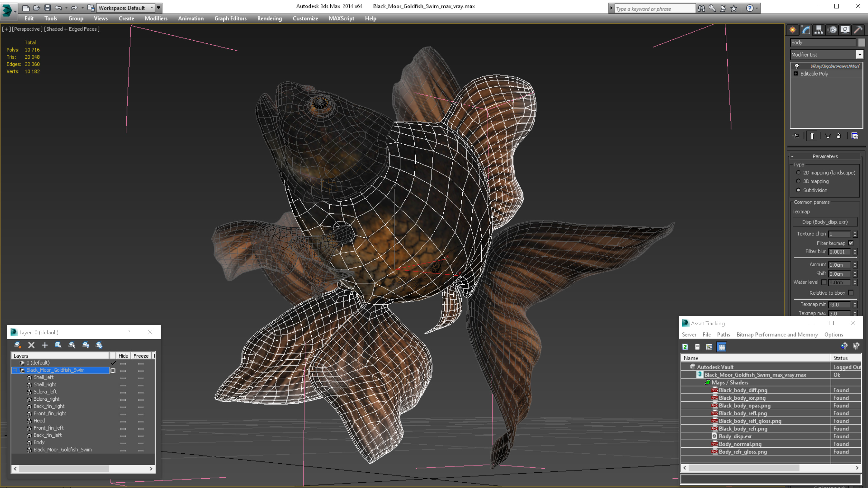Screen dimensions: 868x488
Task: Collapse the Black_Moor_Goldfish_Swim layer tree
Action: 15,370
